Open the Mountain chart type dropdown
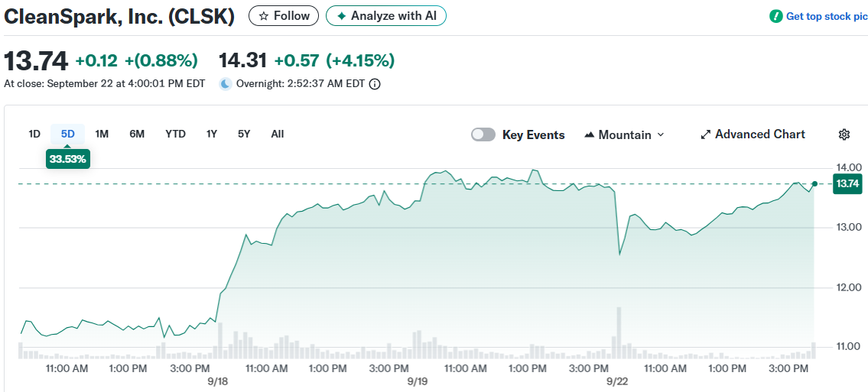Image resolution: width=868 pixels, height=392 pixels. tap(624, 135)
